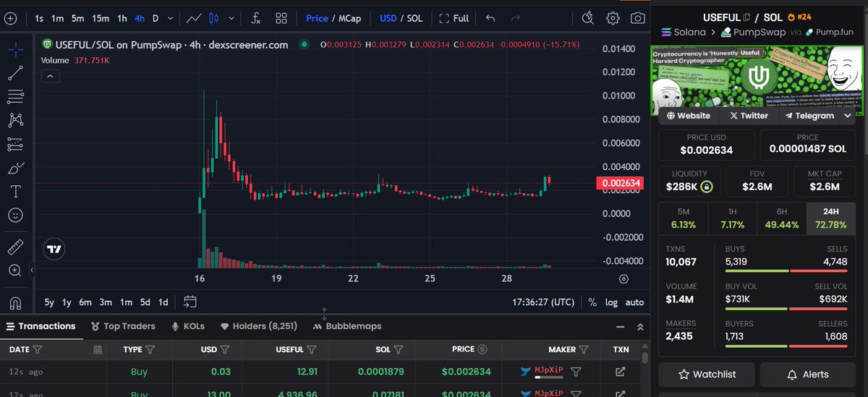
Task: Open the Transactions tab
Action: tap(41, 326)
